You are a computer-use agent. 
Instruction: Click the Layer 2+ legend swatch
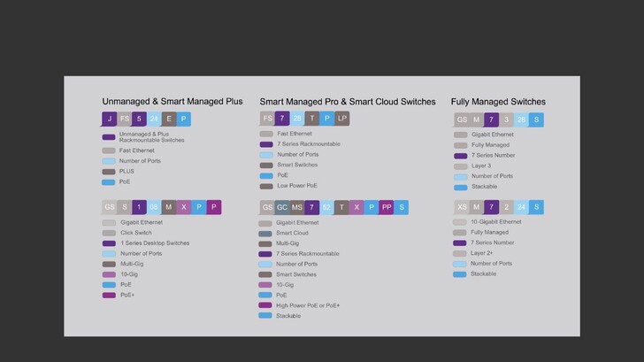click(x=460, y=253)
